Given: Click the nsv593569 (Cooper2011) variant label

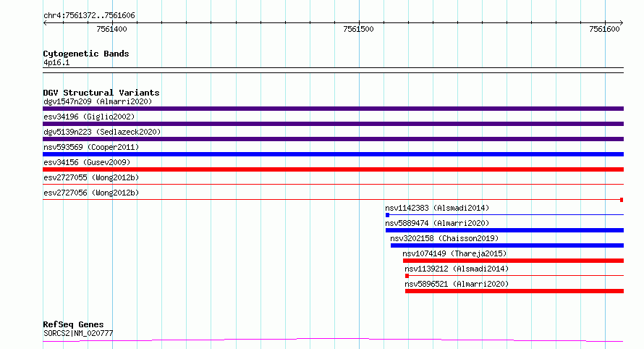Looking at the screenshot, I should (x=91, y=147).
